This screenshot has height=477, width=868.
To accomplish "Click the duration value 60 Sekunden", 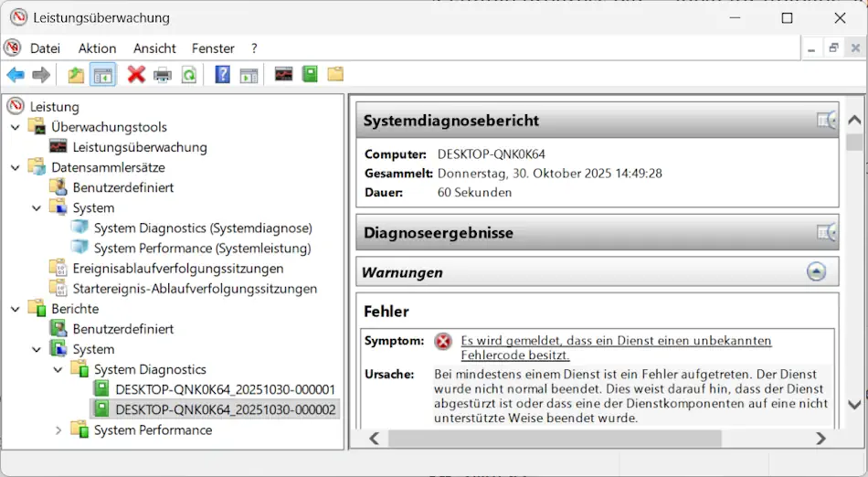I will 474,193.
